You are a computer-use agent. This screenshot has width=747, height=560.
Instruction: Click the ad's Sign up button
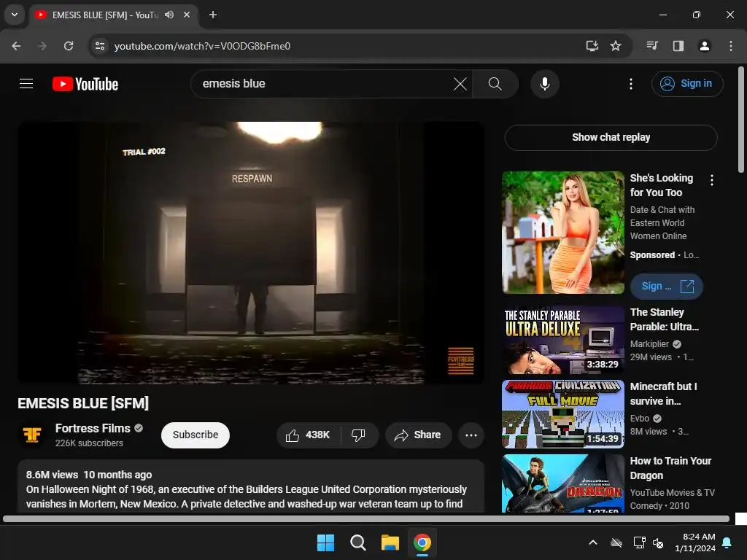667,286
